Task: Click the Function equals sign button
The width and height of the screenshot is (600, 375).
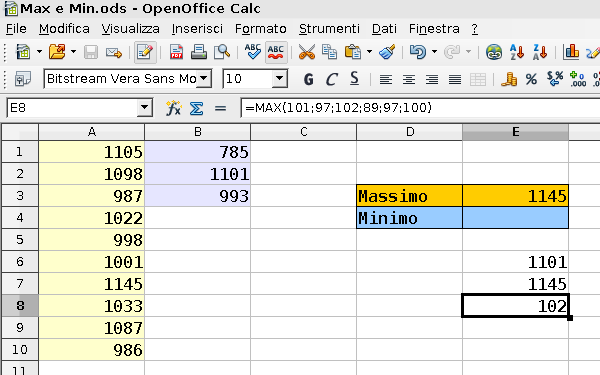Action: tap(220, 108)
